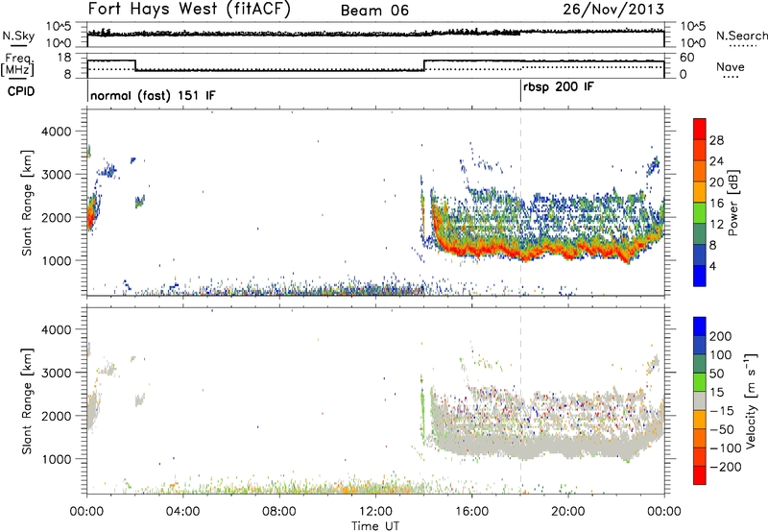Click the '-50' value on Velocity colorbar
Screen dimensions: 768x532
(x=722, y=429)
